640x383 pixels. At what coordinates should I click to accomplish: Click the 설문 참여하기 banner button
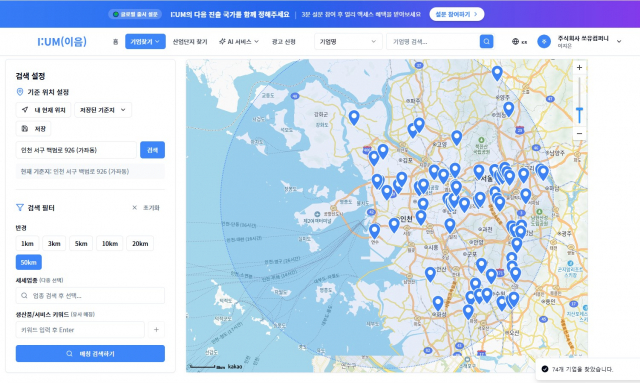(x=457, y=14)
